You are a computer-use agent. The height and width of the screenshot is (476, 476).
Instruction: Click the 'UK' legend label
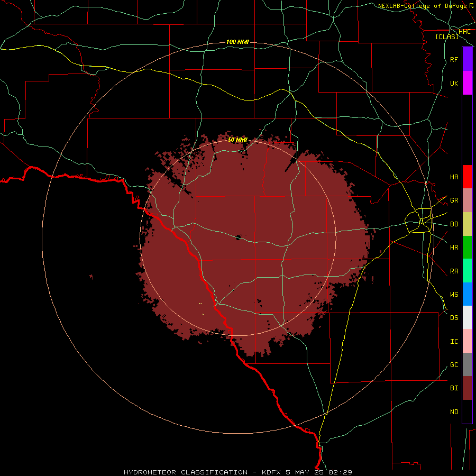tap(454, 83)
